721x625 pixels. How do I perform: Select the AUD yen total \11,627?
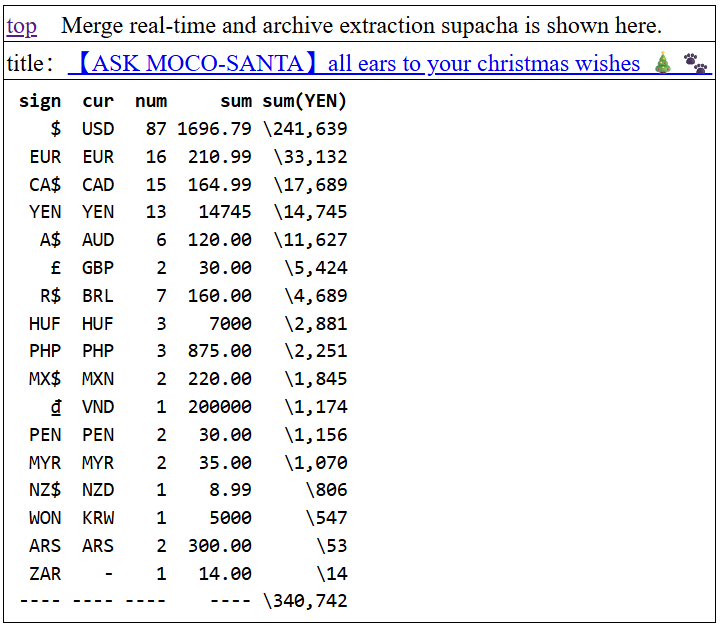tap(310, 240)
